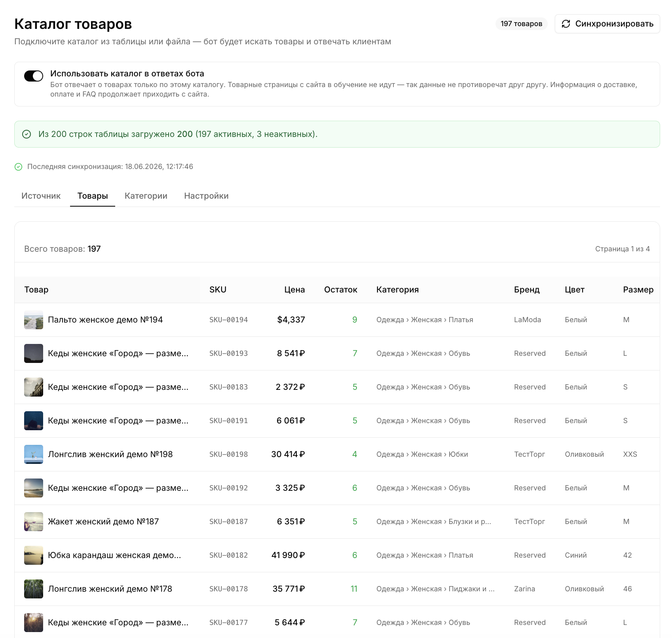Click the Товар column header
The image size is (672, 638).
pos(36,290)
